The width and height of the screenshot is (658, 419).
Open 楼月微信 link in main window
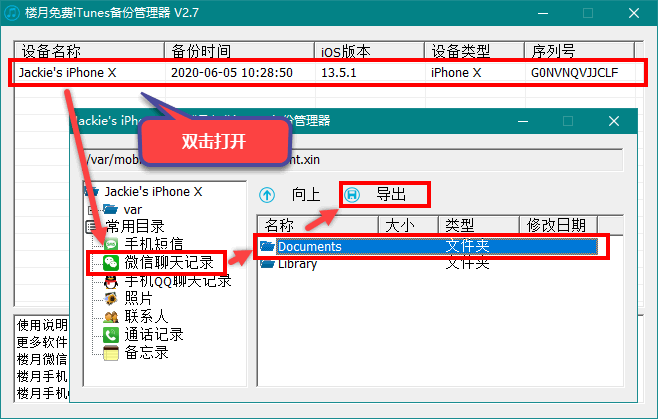click(x=42, y=359)
